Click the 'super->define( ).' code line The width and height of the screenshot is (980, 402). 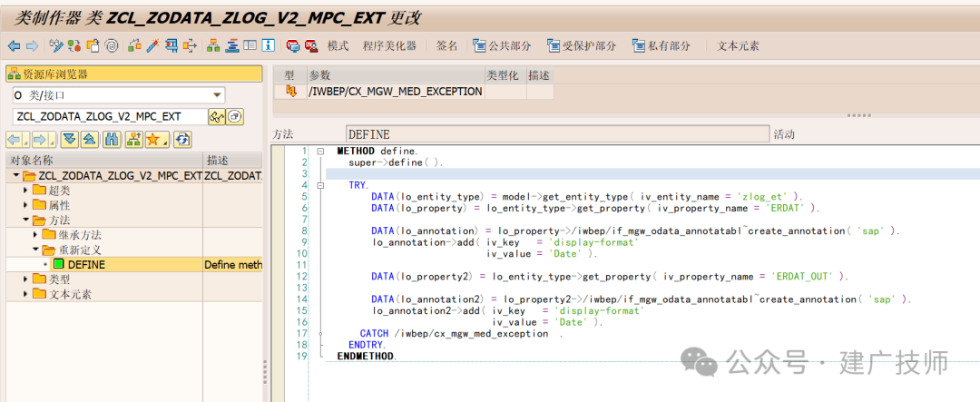(395, 162)
